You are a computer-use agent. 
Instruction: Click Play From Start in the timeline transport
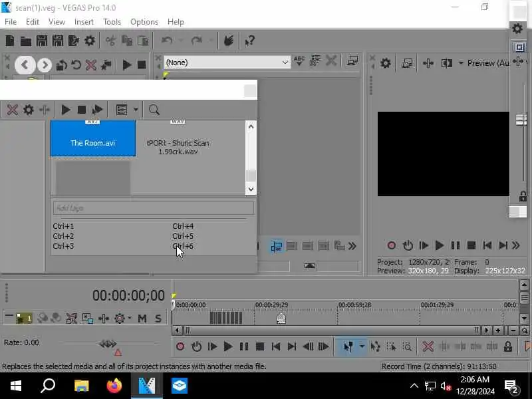[212, 346]
